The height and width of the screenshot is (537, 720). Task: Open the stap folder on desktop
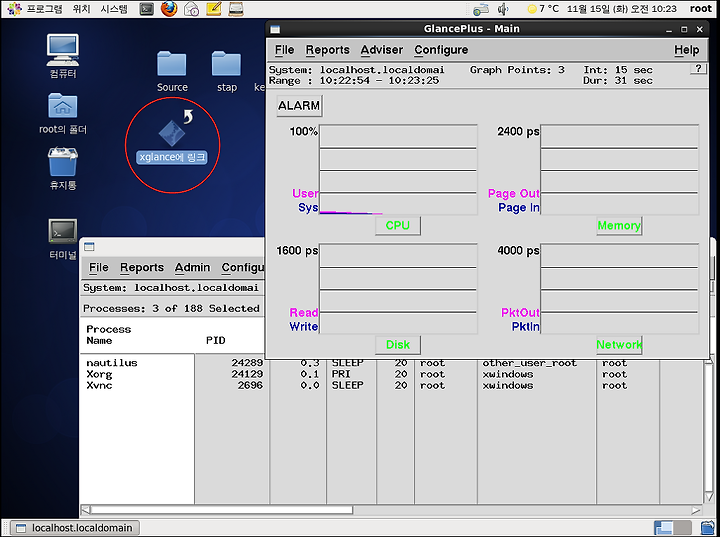pyautogui.click(x=226, y=71)
